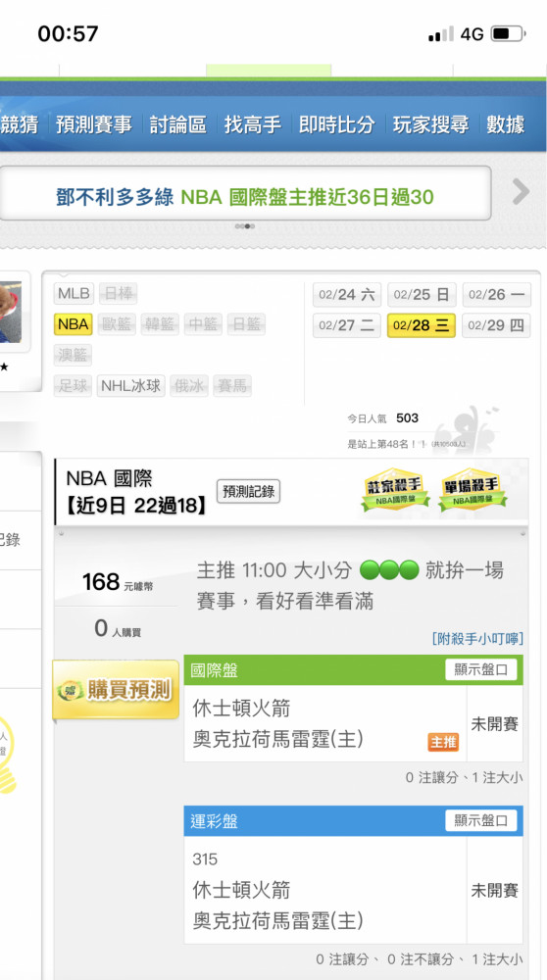The width and height of the screenshot is (547, 980).
Task: Click the orange 主推 tag
Action: pos(443,742)
